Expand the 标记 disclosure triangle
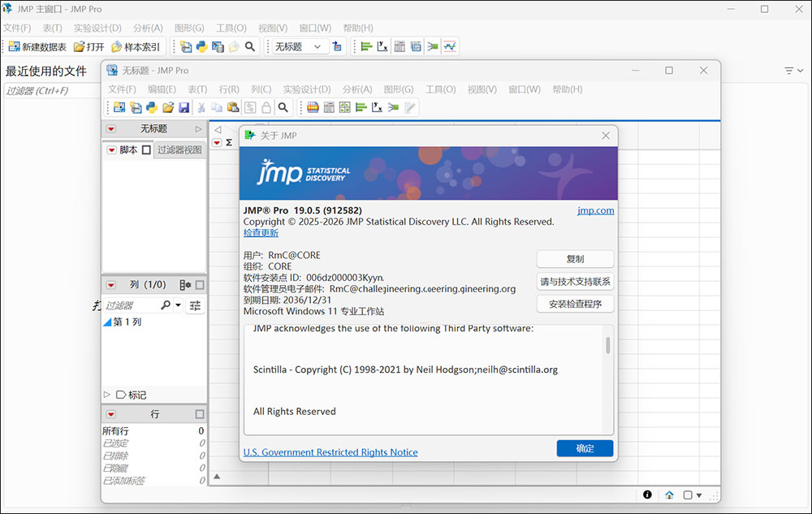The height and width of the screenshot is (514, 812). (x=107, y=395)
